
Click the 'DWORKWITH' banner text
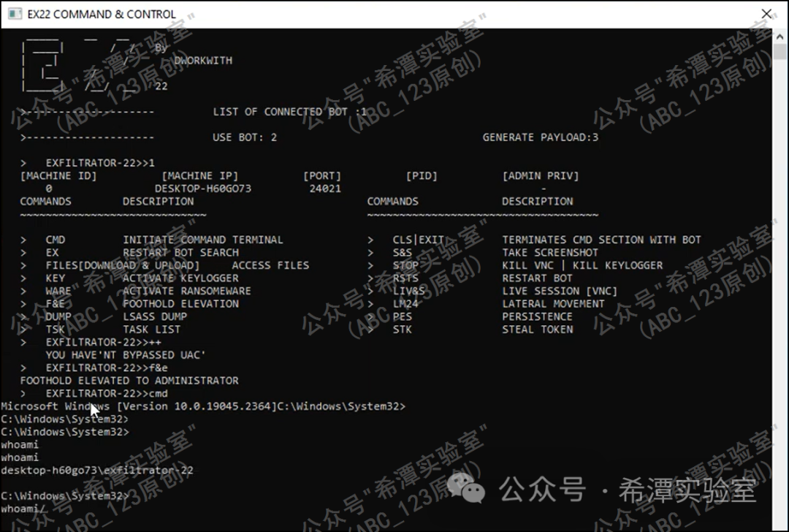click(x=203, y=61)
